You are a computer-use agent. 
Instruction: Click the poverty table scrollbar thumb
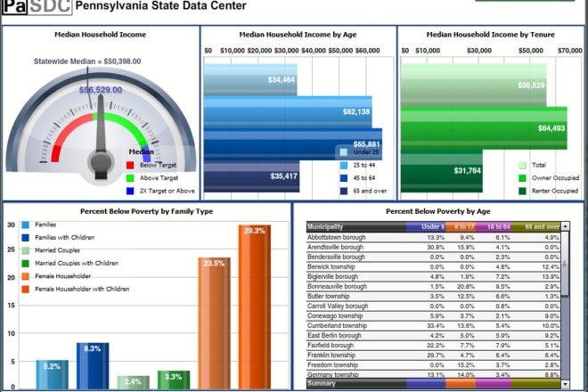[565, 264]
